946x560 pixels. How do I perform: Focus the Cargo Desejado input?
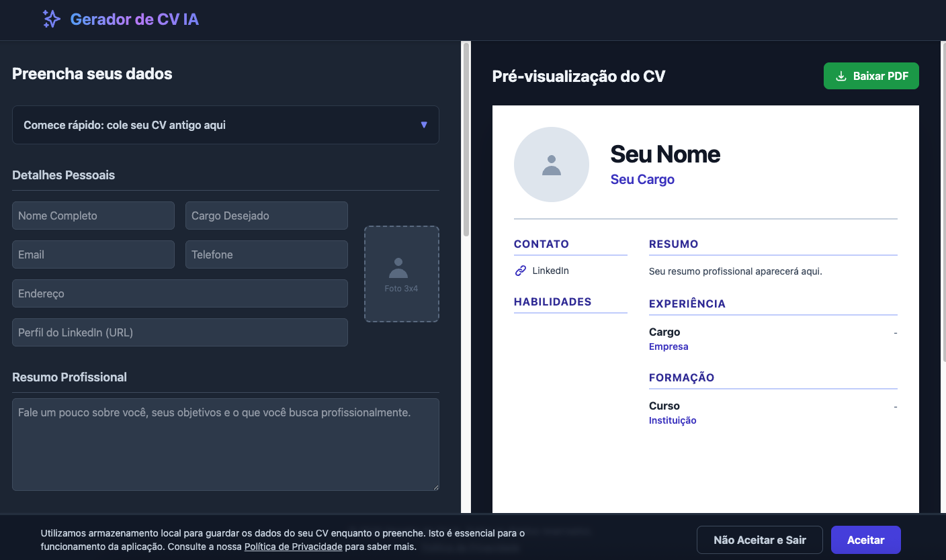(266, 216)
